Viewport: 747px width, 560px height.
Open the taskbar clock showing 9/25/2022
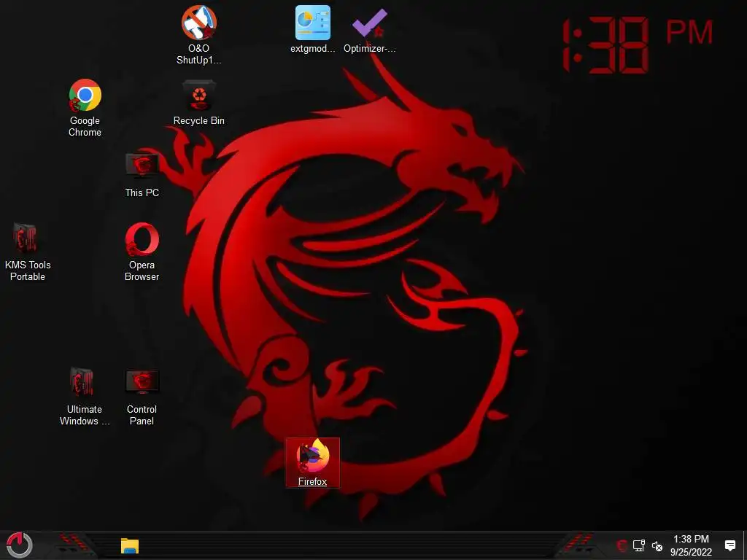pos(692,545)
